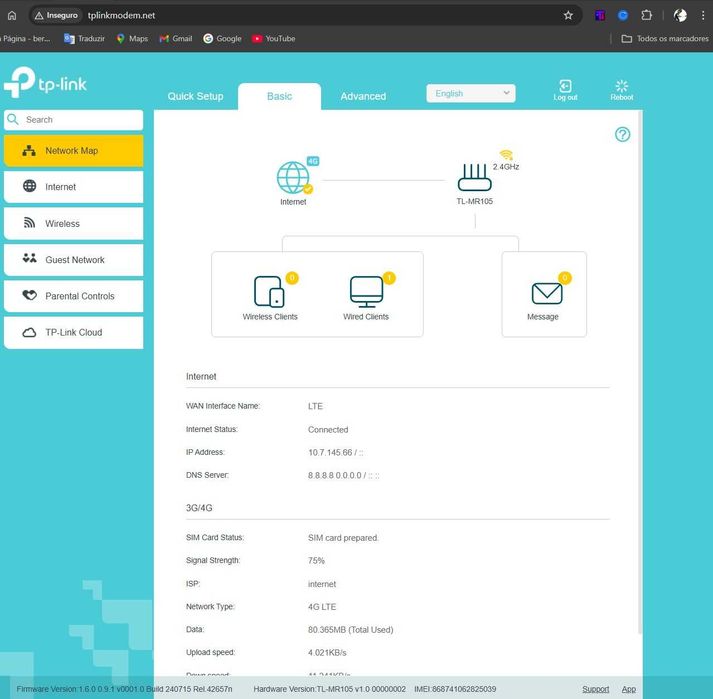Open the Todos os marcadores folder
713x699 pixels.
coord(665,39)
